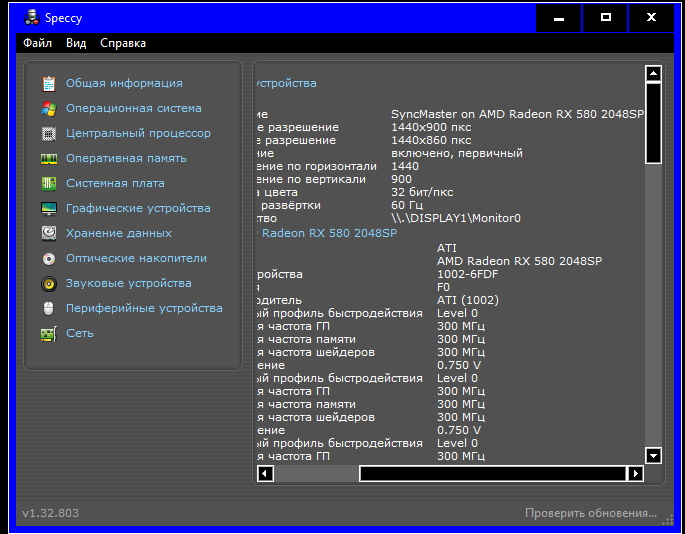
Task: Select the Периферийные устройства mouse icon
Action: click(49, 309)
